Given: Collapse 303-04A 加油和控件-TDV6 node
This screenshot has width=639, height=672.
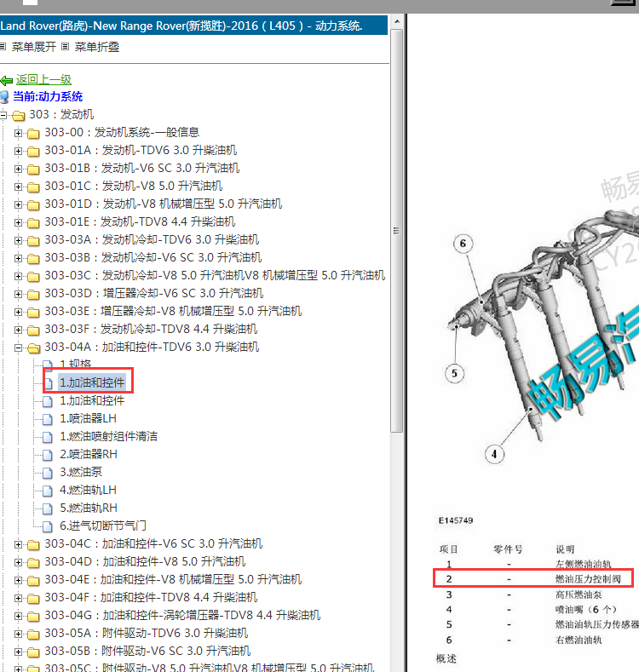Looking at the screenshot, I should coord(18,347).
